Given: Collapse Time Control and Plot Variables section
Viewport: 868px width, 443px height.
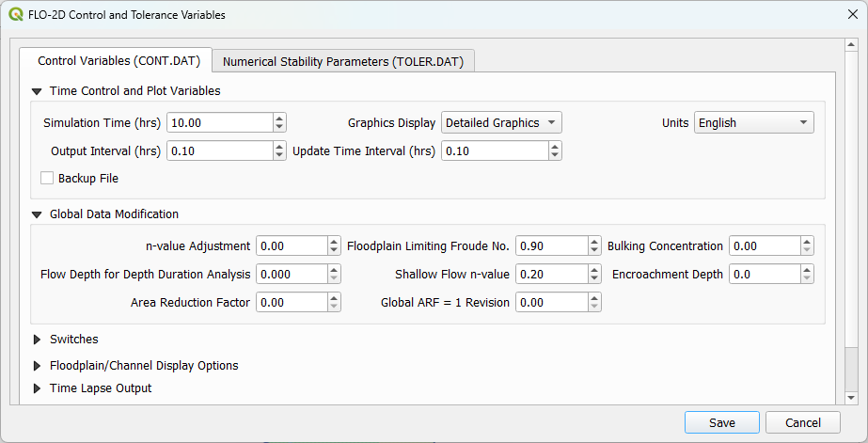Looking at the screenshot, I should point(38,91).
